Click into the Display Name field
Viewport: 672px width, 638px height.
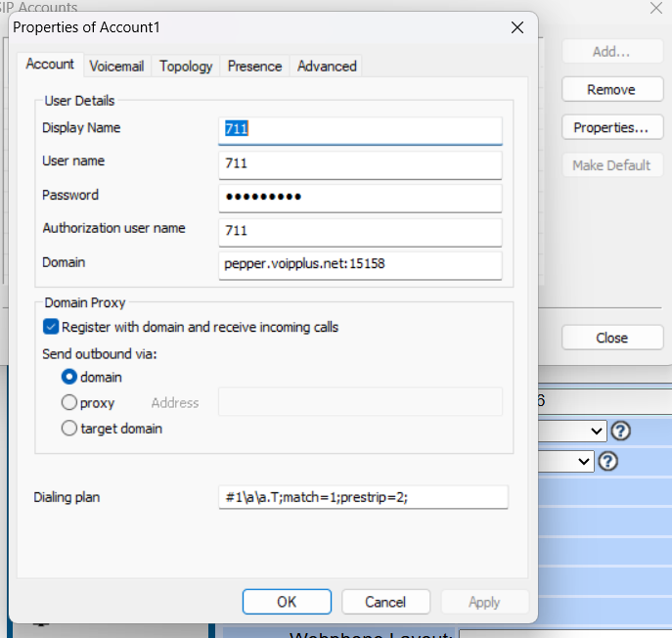point(360,130)
